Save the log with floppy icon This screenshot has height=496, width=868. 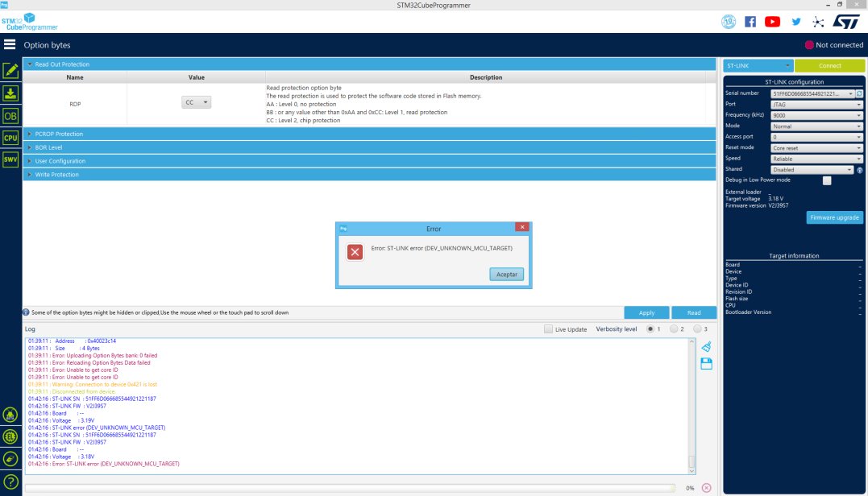tap(706, 363)
